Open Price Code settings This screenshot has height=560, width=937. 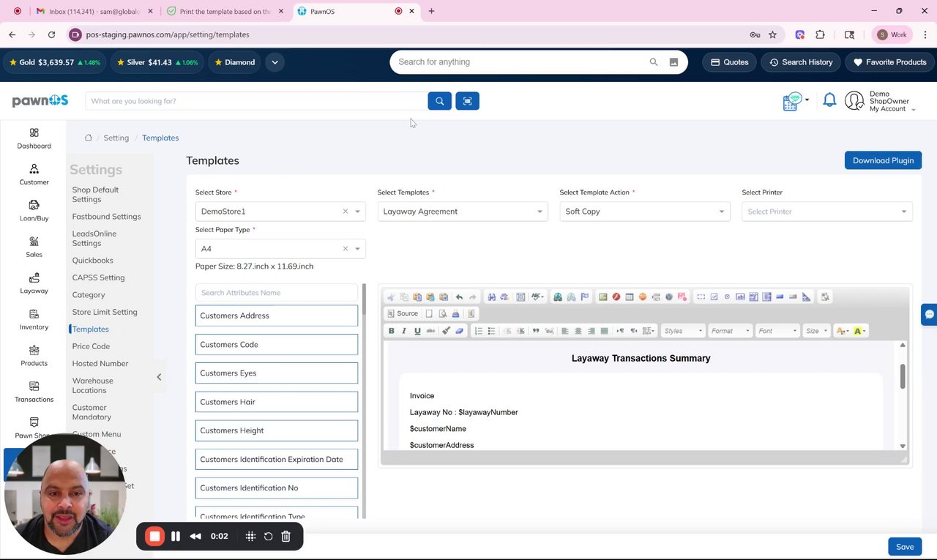91,346
